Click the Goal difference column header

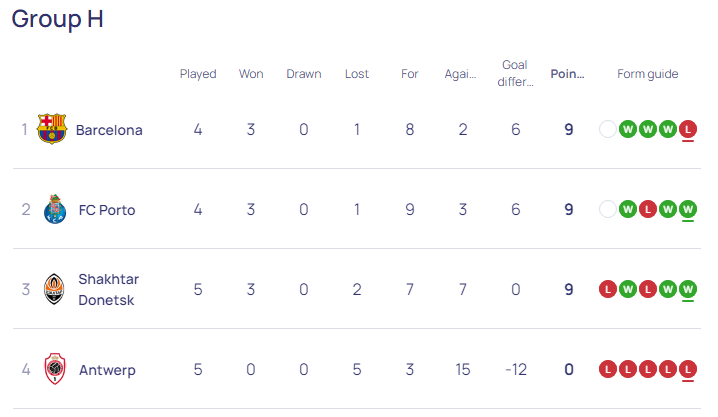click(515, 73)
